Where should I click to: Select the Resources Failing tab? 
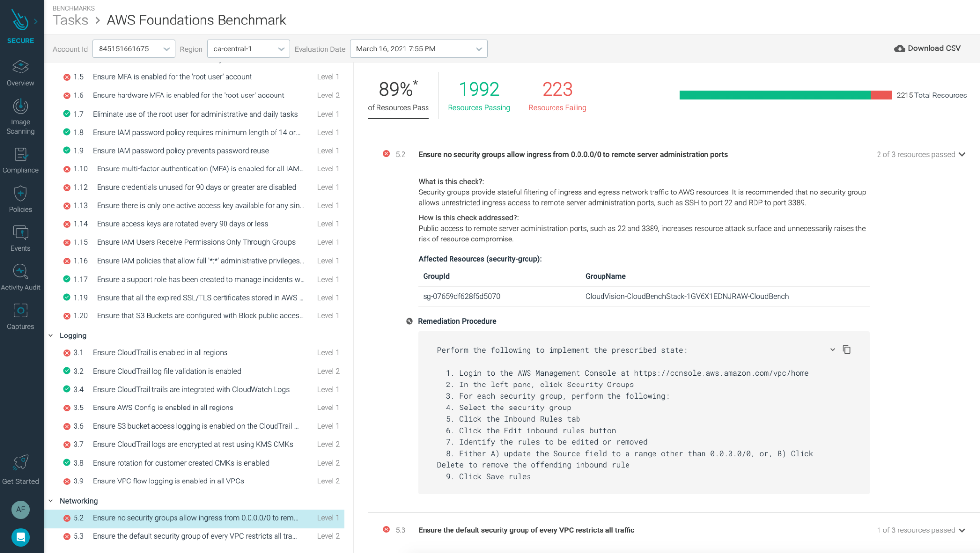coord(557,96)
